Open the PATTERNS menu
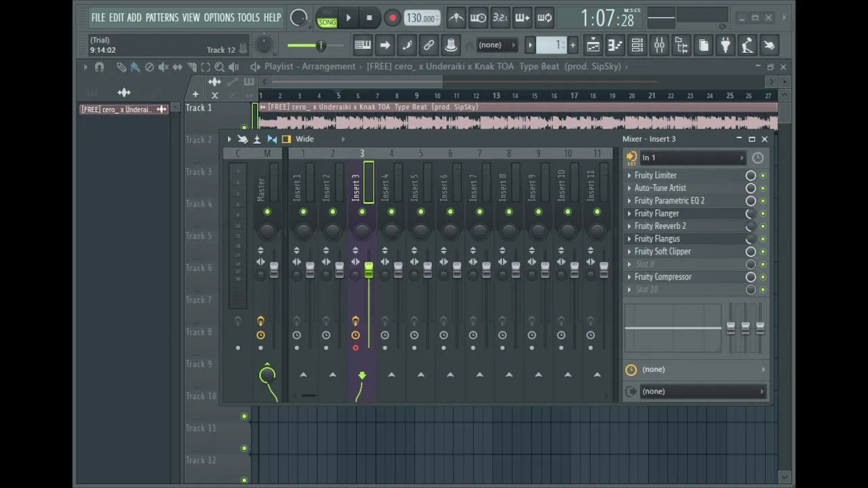 pyautogui.click(x=162, y=18)
